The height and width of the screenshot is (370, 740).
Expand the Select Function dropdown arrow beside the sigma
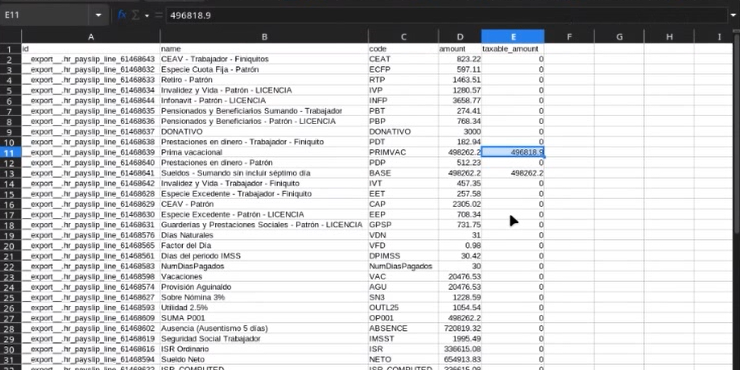tap(146, 16)
